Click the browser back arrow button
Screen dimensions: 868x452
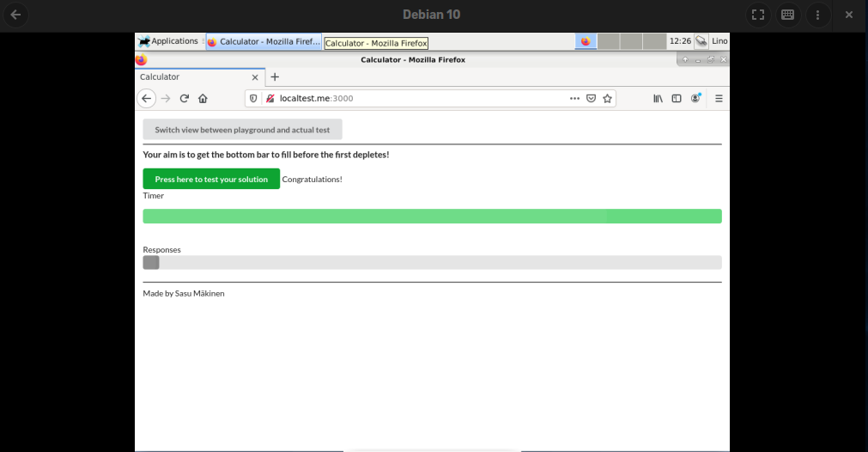tap(146, 98)
